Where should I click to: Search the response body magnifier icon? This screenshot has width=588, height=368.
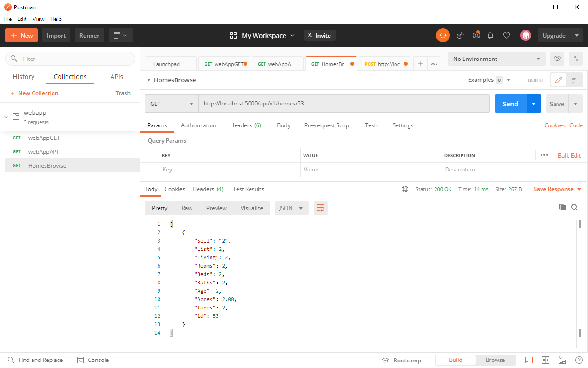[575, 207]
